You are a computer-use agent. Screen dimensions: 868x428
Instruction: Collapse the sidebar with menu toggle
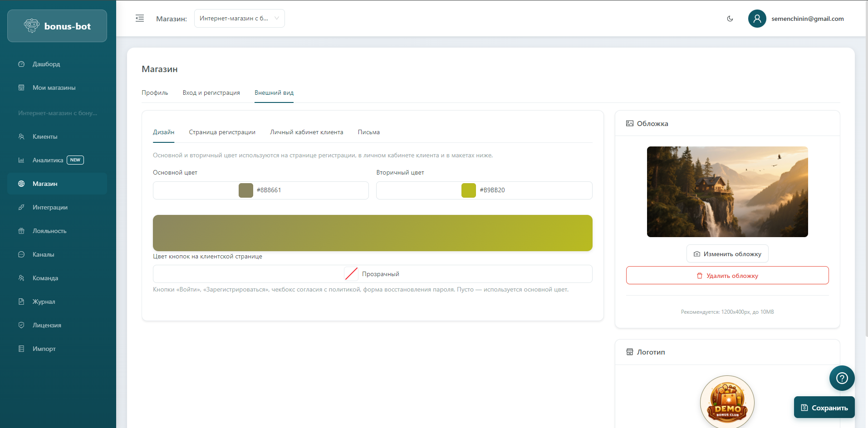(140, 18)
